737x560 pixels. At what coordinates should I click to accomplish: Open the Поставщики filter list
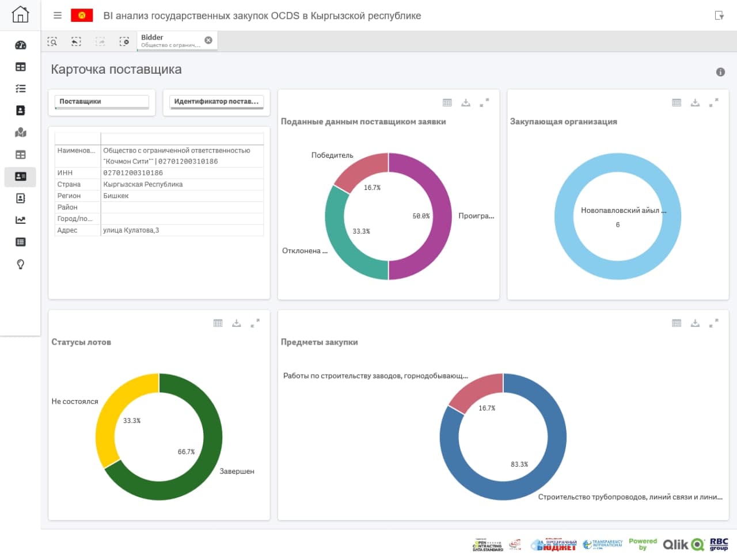(102, 102)
